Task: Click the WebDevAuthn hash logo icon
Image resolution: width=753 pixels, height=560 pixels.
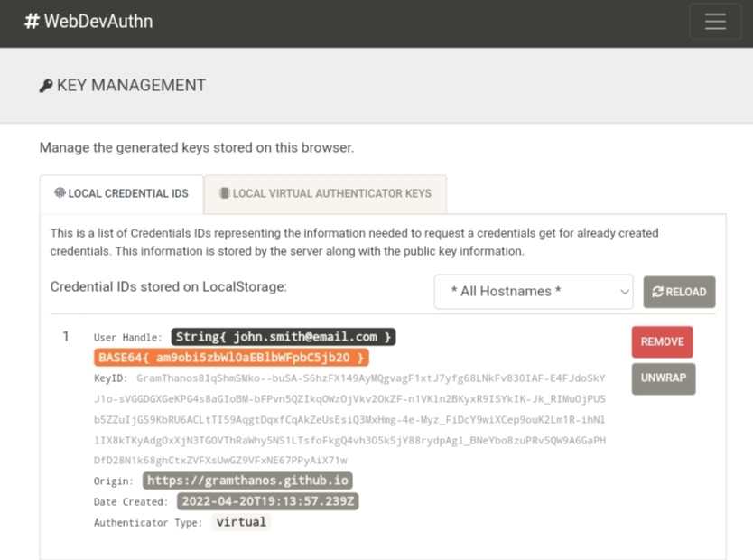Action: tap(32, 22)
